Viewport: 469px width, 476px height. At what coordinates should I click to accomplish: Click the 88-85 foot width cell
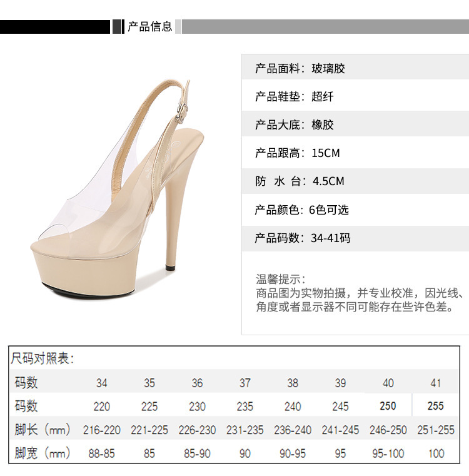tap(102, 453)
